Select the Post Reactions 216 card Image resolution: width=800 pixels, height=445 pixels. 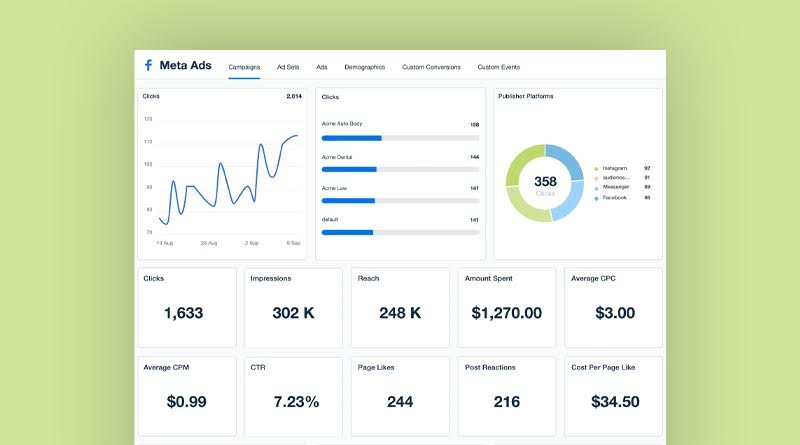pos(507,397)
